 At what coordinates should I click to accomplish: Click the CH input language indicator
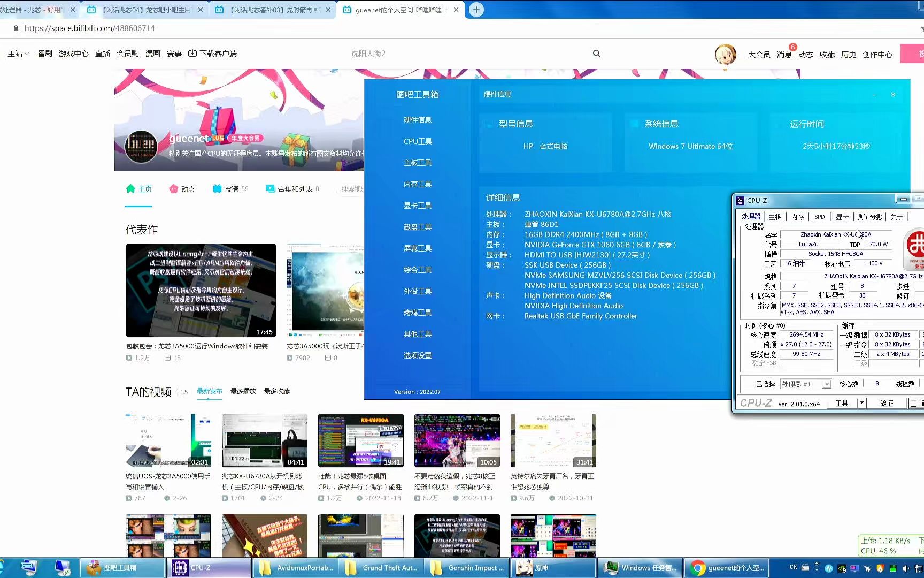(793, 567)
